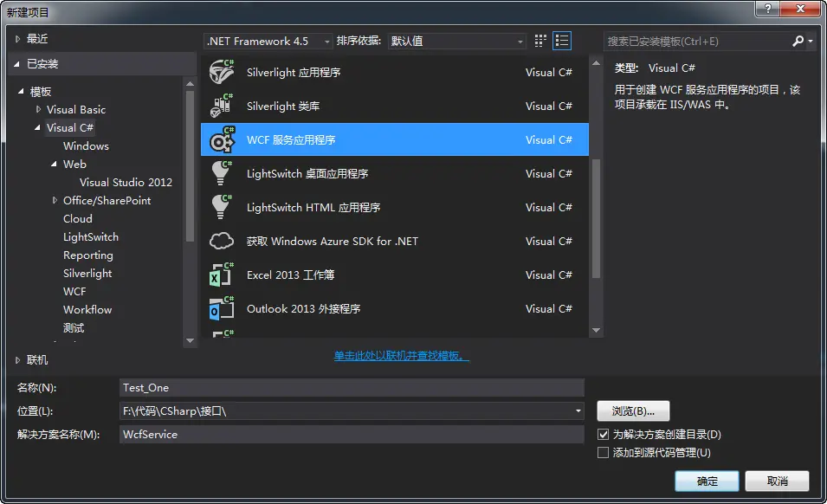Select Visual Studio 2012 tree item
Screen dimensions: 827x504
[x=126, y=183]
